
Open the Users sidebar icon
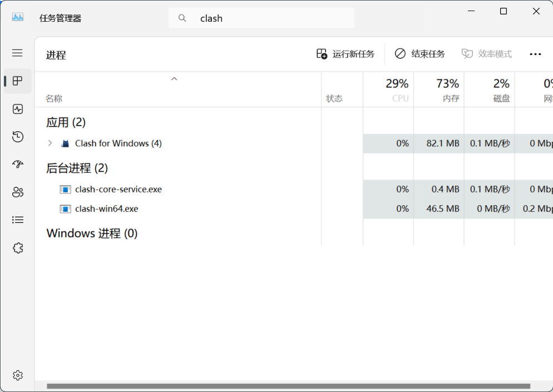[x=18, y=192]
